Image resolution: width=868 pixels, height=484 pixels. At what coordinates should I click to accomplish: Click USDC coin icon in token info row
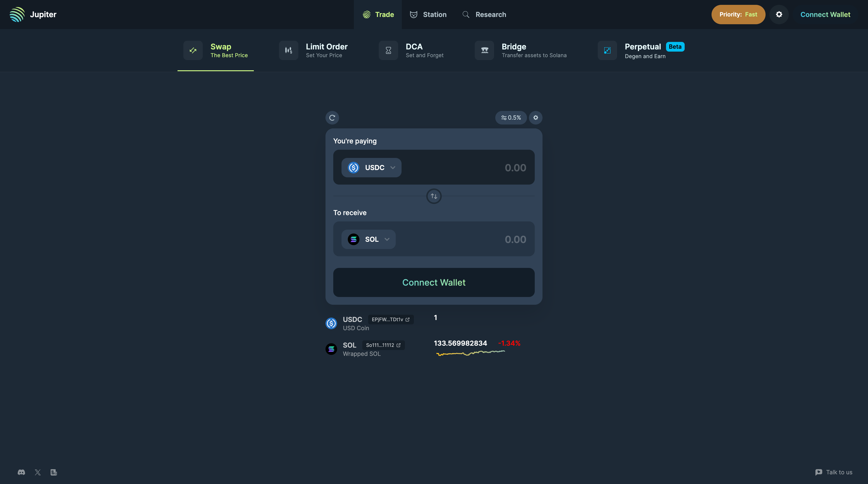click(331, 323)
